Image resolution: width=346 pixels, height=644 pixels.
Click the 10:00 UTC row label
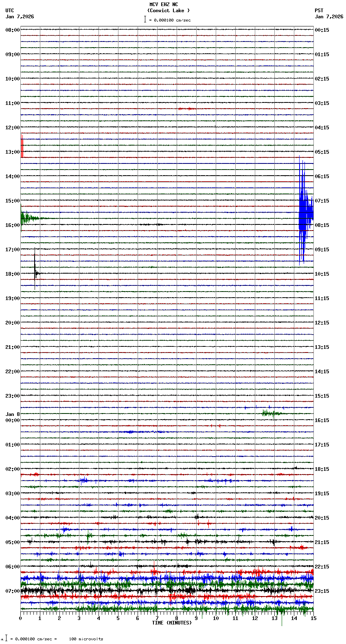13,79
